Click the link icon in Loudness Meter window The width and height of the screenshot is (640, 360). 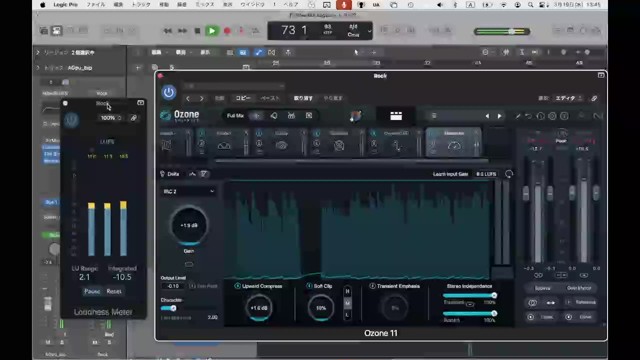133,118
